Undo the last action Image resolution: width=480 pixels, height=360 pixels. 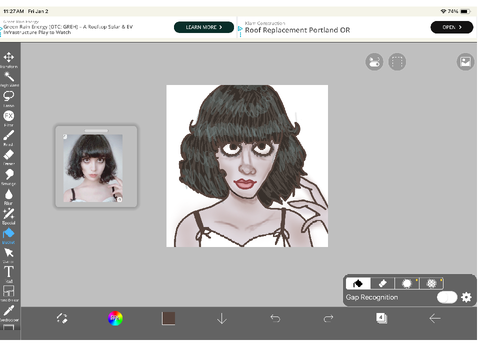[x=275, y=319]
